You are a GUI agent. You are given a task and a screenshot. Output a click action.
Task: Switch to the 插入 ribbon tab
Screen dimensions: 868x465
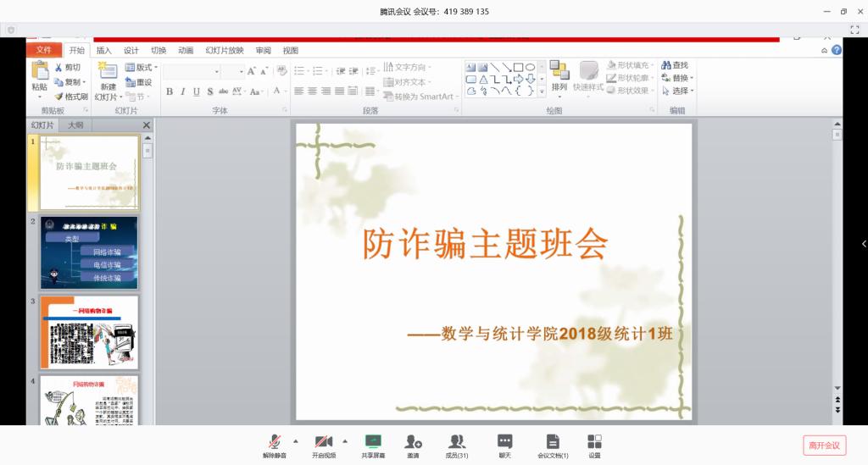103,50
